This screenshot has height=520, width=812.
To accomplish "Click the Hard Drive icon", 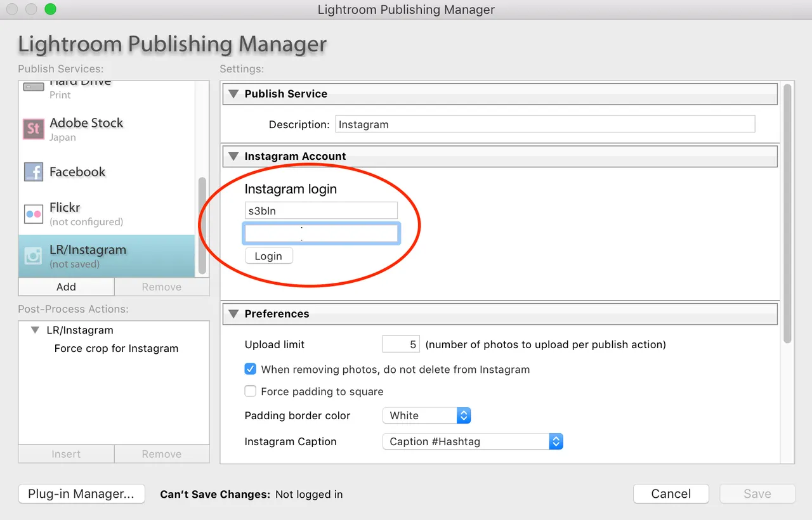I will 34,87.
